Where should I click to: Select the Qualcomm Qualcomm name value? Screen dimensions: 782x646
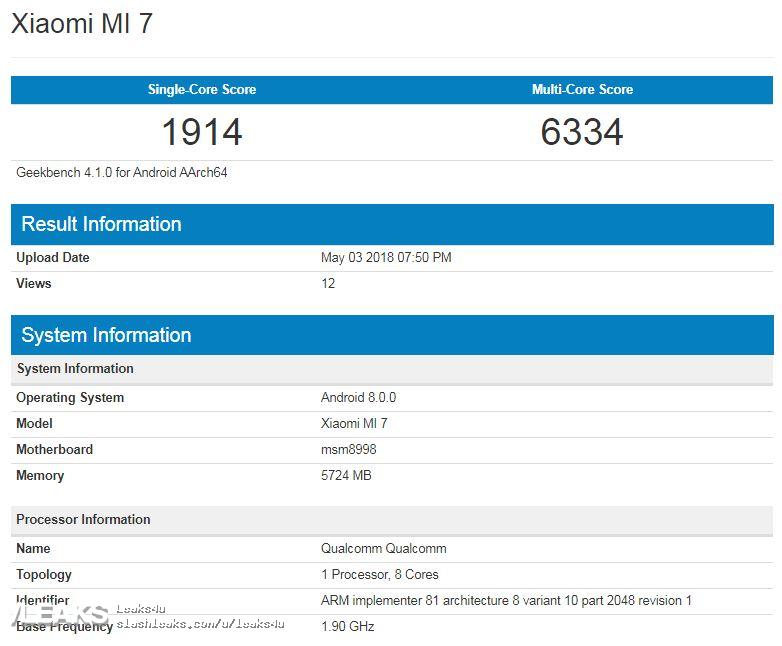click(384, 549)
